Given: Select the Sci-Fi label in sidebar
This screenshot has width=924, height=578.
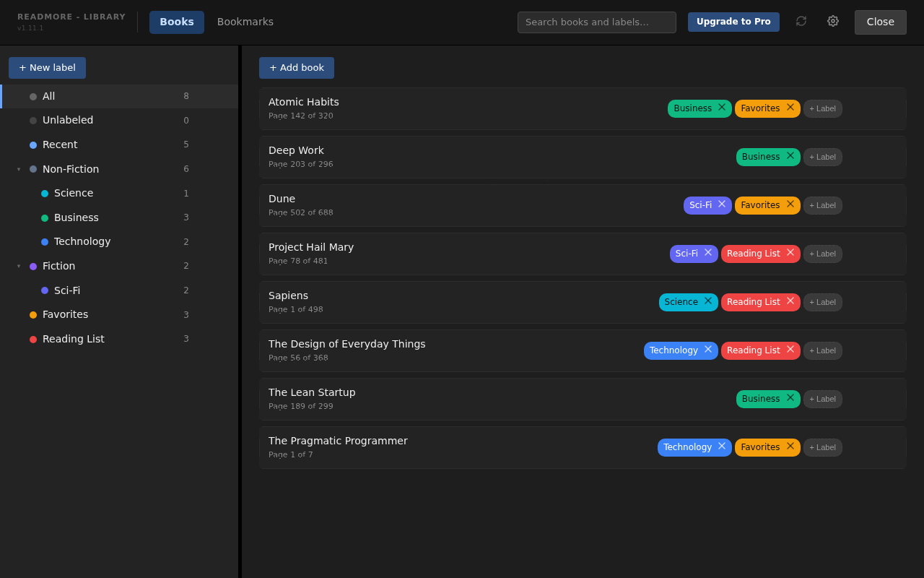Looking at the screenshot, I should [119, 290].
